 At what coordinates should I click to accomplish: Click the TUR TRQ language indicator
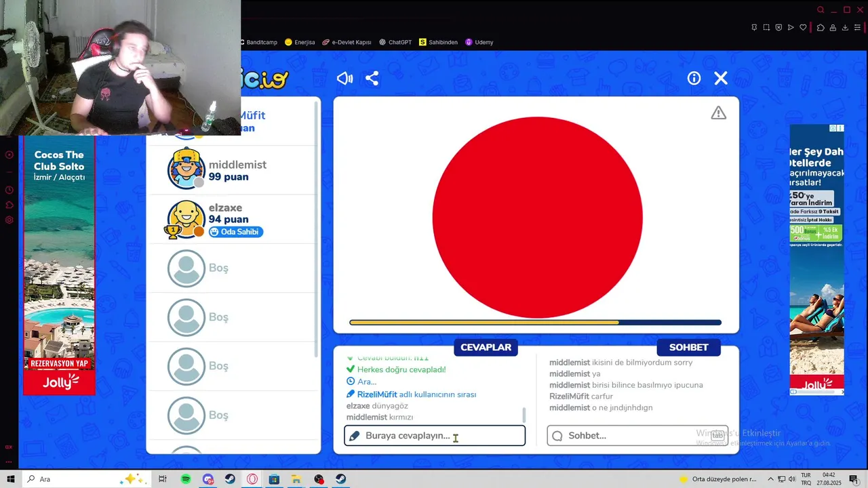coord(806,479)
